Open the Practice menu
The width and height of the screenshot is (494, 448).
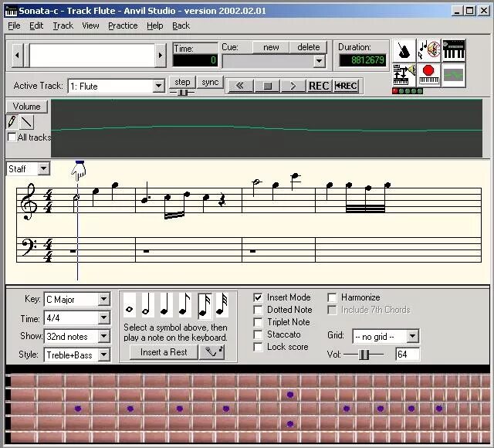pyautogui.click(x=123, y=25)
